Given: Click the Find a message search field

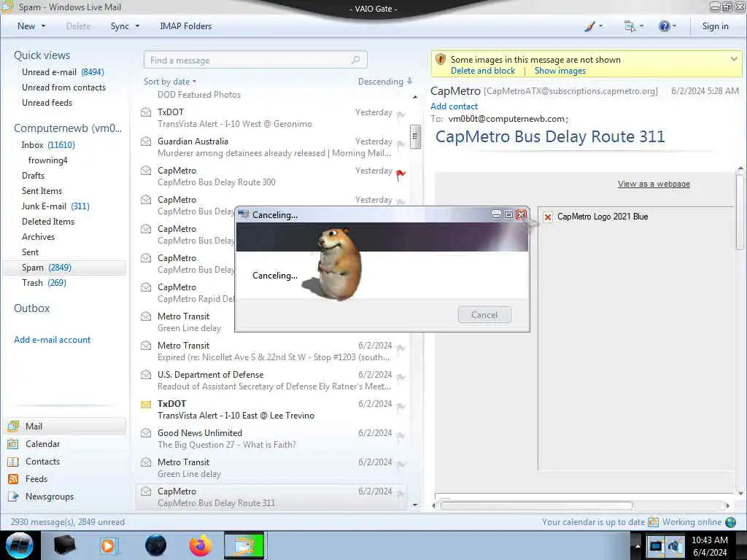Looking at the screenshot, I should [x=255, y=60].
